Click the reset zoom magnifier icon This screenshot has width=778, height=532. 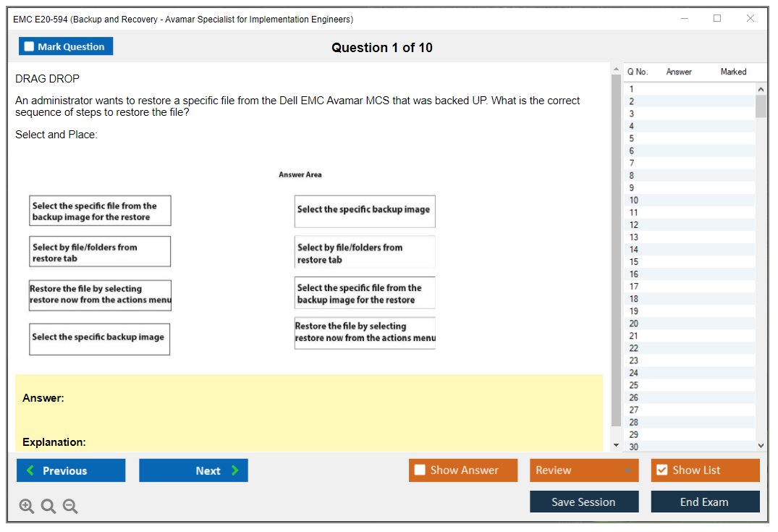(48, 507)
